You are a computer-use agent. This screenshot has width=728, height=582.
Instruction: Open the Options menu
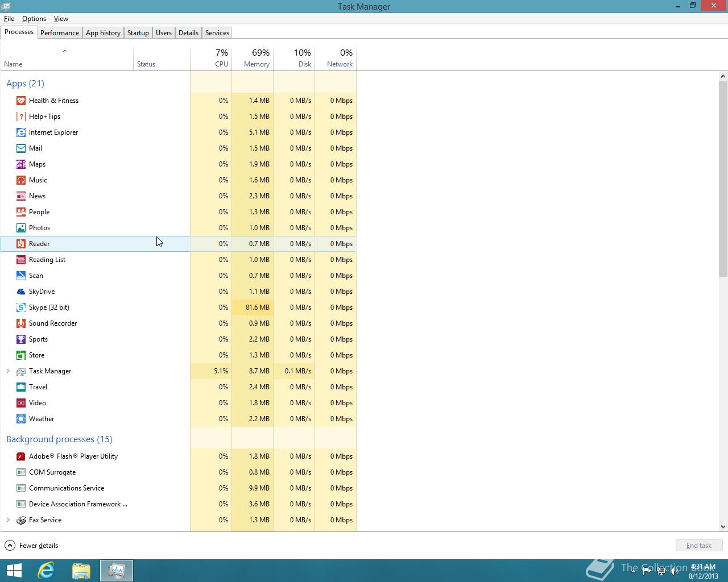[x=34, y=19]
